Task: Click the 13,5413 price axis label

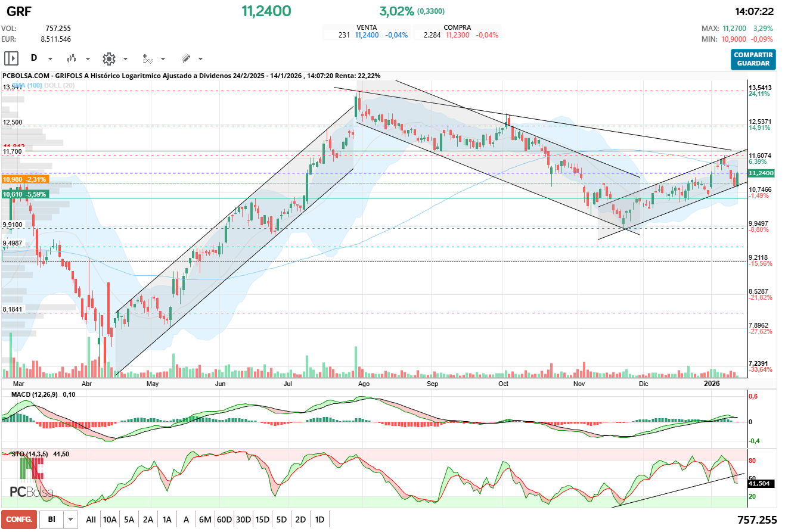Action: pyautogui.click(x=760, y=88)
